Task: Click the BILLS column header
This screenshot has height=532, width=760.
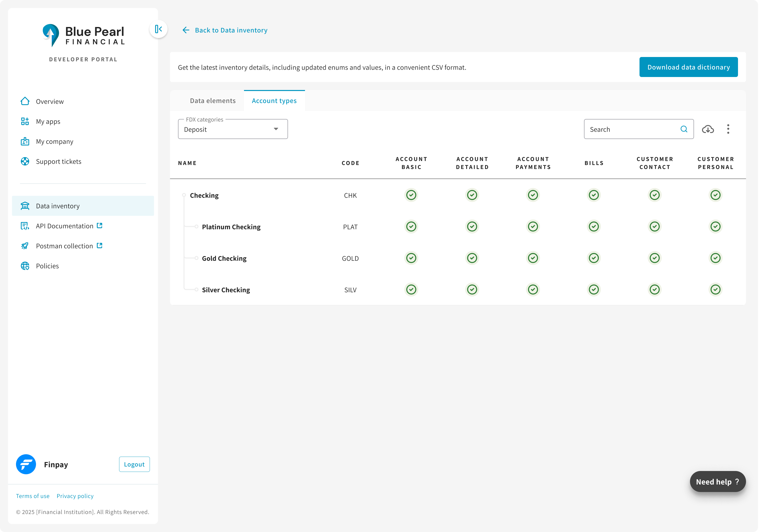Action: pyautogui.click(x=594, y=163)
